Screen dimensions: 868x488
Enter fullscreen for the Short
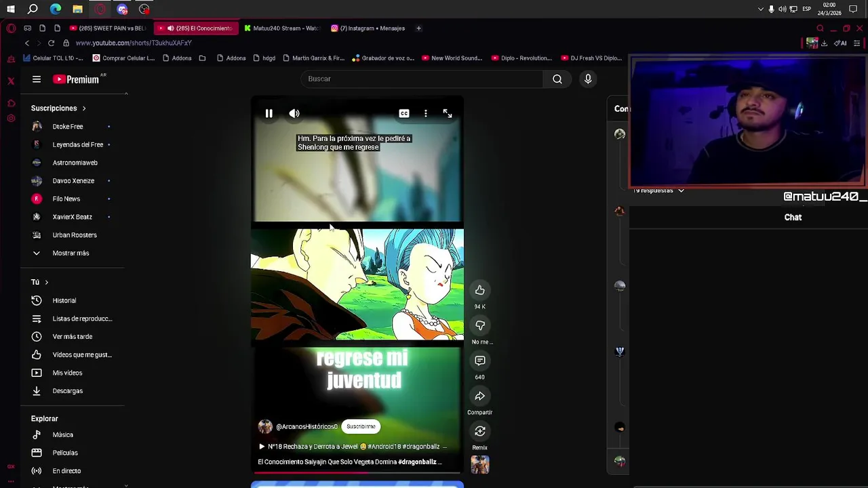click(x=448, y=114)
